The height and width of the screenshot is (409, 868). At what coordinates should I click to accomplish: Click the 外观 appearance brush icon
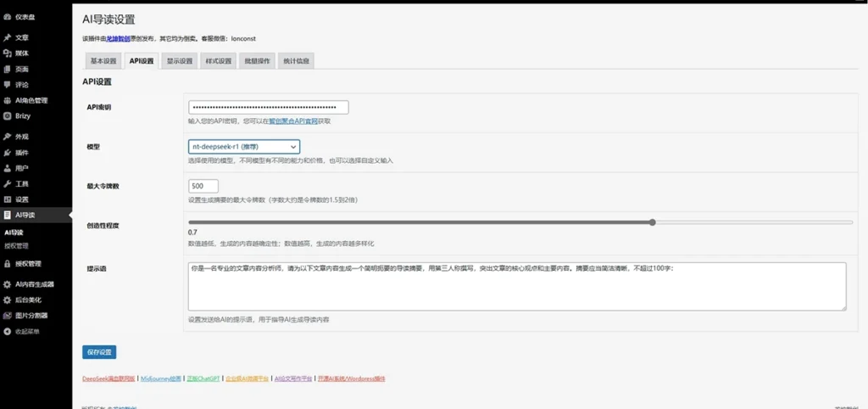(8, 137)
